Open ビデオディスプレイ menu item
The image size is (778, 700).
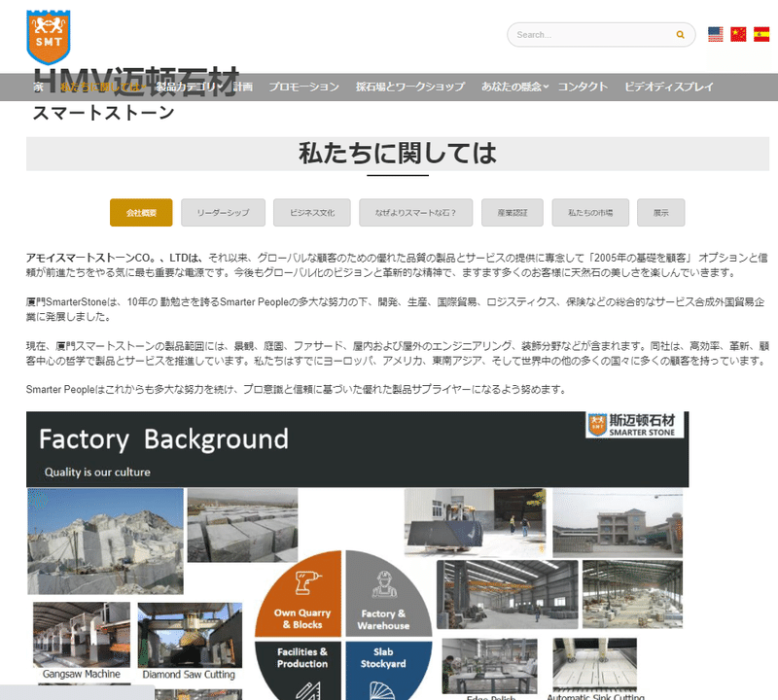[668, 87]
